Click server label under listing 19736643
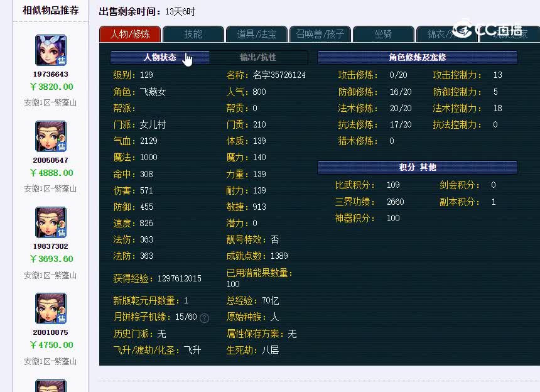 click(51, 102)
